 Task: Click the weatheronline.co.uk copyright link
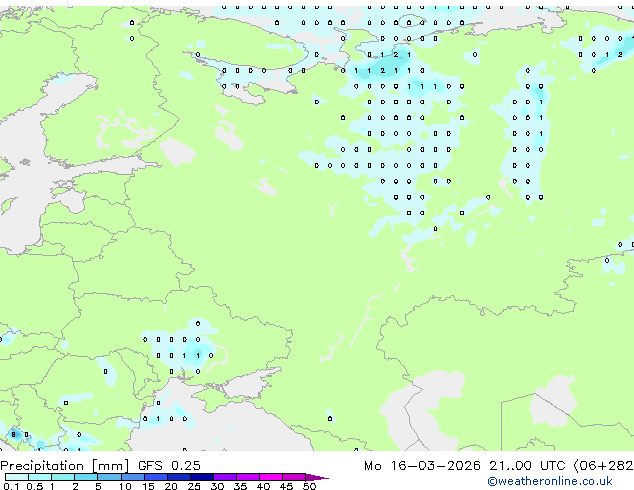(550, 481)
